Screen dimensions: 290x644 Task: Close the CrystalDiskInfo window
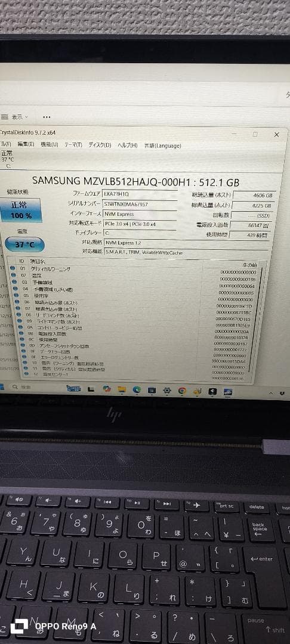[x=277, y=134]
